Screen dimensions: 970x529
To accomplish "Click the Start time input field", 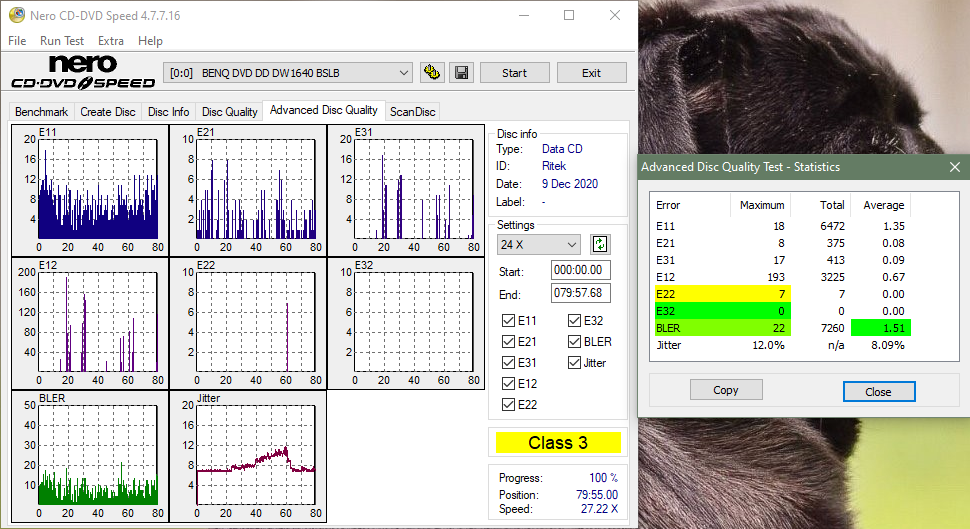I will (580, 270).
